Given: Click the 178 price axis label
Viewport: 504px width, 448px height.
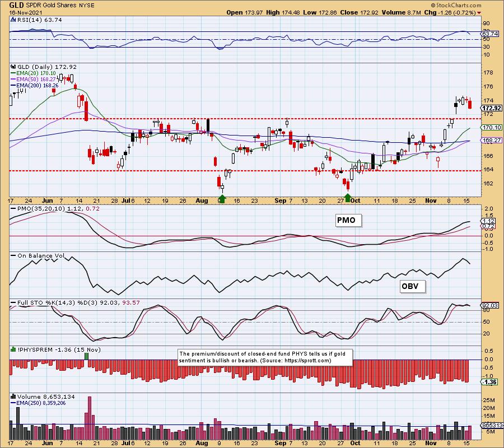Looking at the screenshot, I should point(488,73).
